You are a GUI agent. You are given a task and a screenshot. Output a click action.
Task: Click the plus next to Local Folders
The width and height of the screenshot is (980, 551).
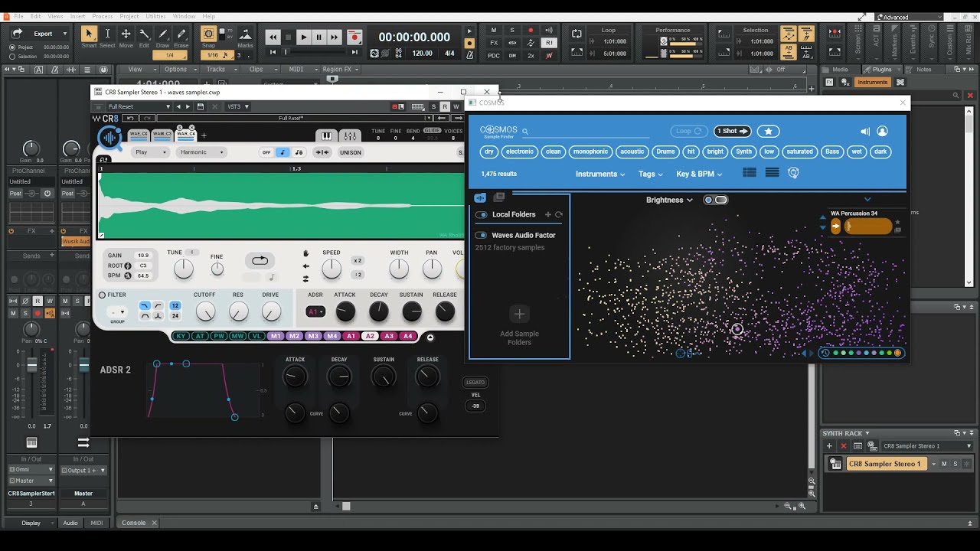pos(547,215)
